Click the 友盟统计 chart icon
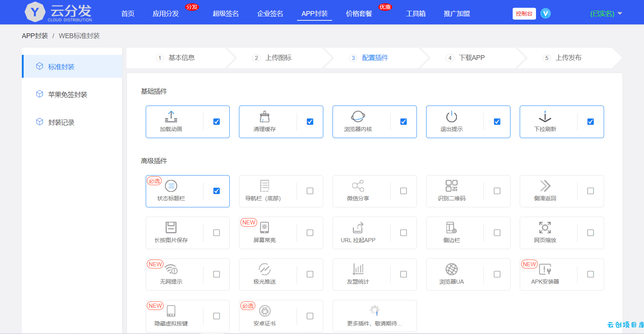Viewport: 644px width, 334px height. point(358,269)
